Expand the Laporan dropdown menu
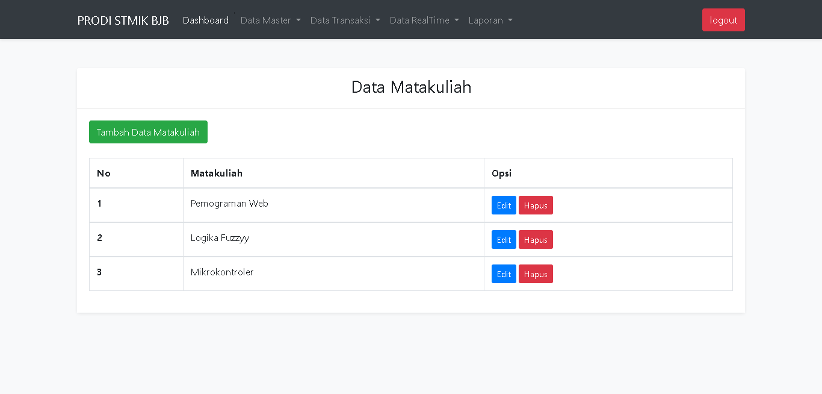The image size is (822, 394). tap(490, 20)
